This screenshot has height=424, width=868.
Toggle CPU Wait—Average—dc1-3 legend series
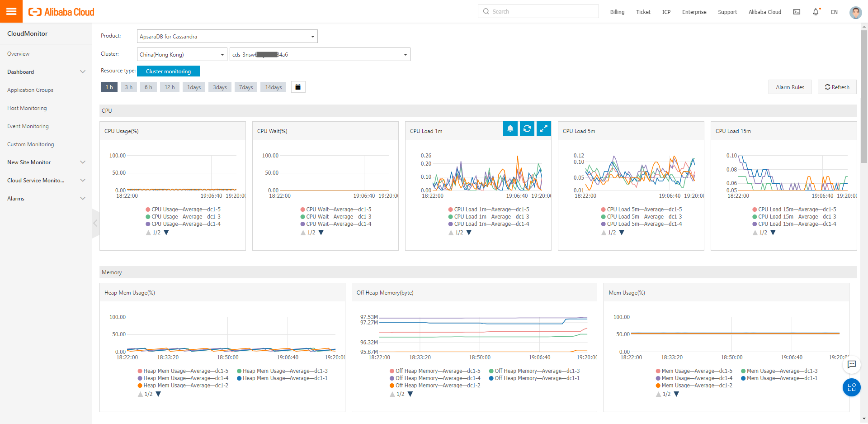coord(336,217)
